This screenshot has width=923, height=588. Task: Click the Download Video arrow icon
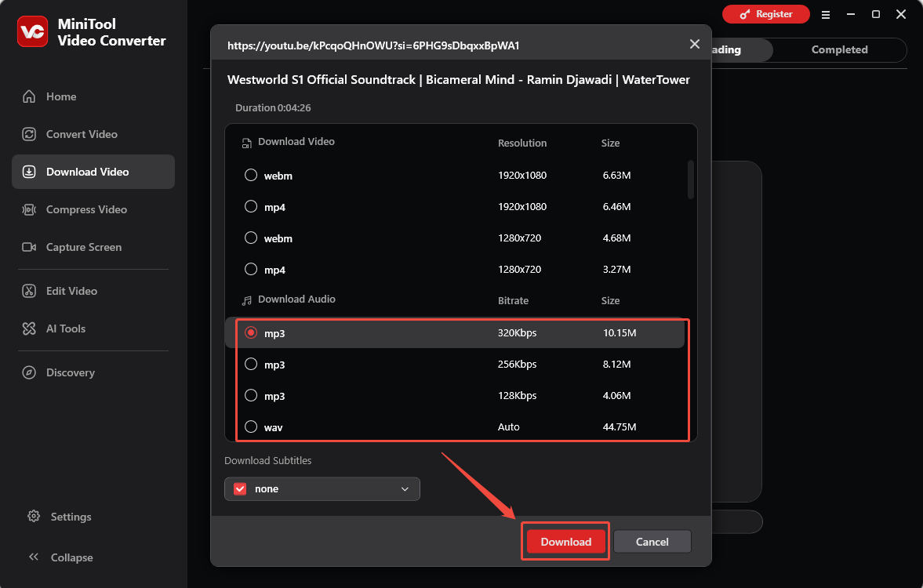(x=29, y=172)
